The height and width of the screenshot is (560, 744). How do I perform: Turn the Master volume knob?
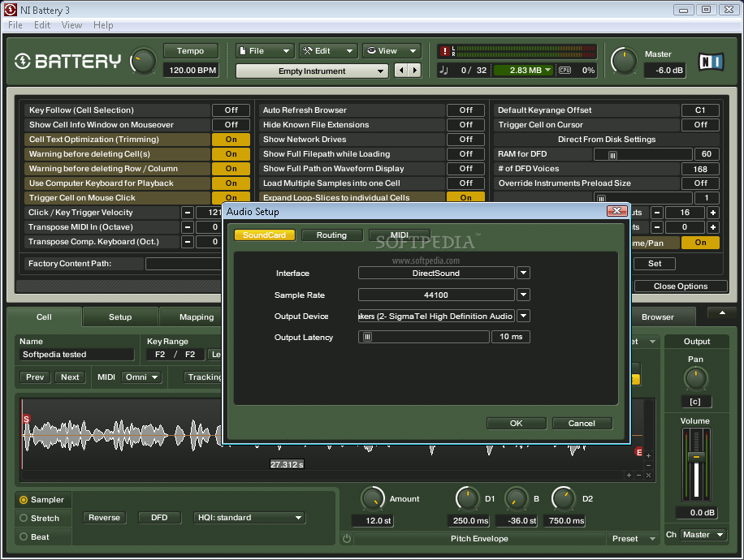click(624, 61)
